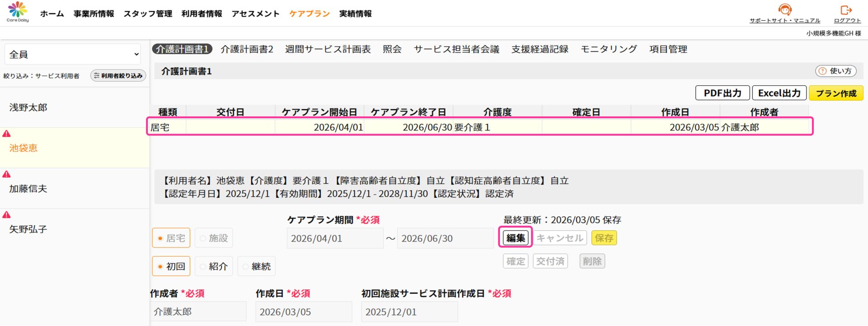
Task: Select 浅野太郎 in the user list
Action: point(28,107)
